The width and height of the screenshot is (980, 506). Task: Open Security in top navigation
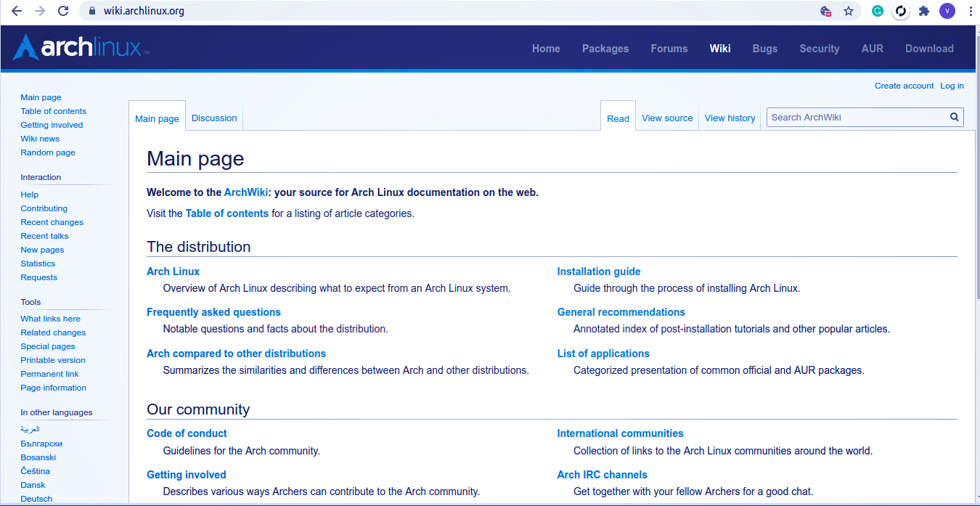point(820,49)
